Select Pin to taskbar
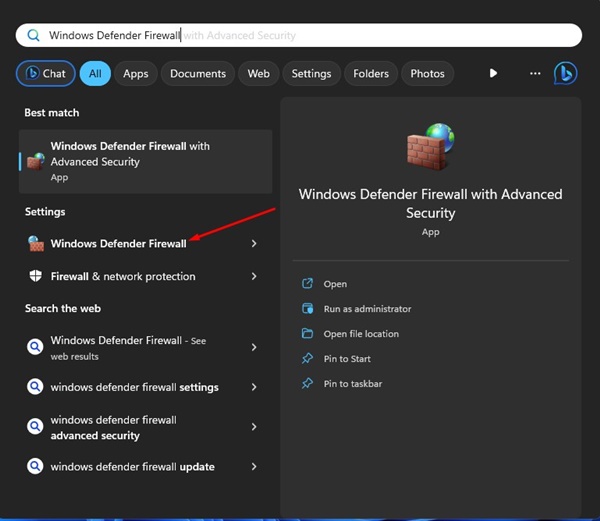 353,384
